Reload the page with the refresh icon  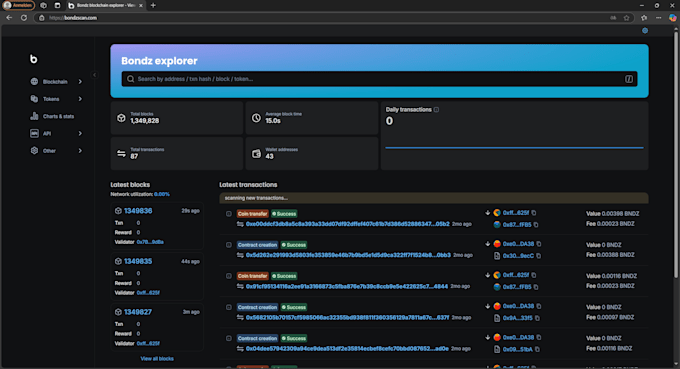(24, 18)
